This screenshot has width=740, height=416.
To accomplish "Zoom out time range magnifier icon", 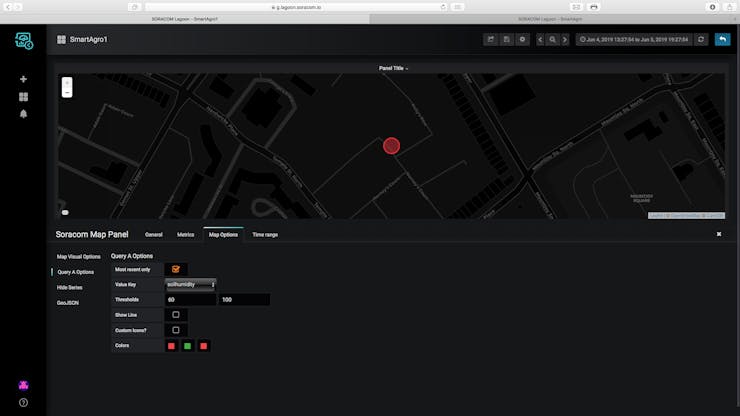I will coord(552,40).
